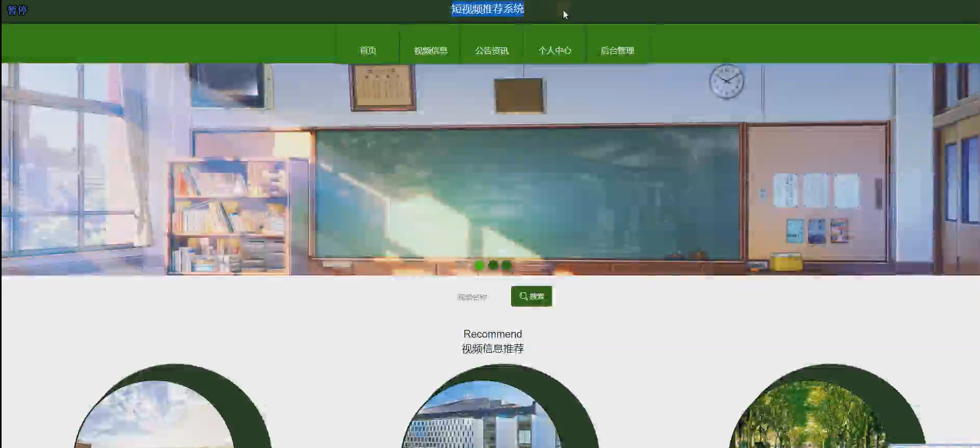Click the 暂停 pause label at top-left
This screenshot has width=980, height=448.
(x=17, y=10)
